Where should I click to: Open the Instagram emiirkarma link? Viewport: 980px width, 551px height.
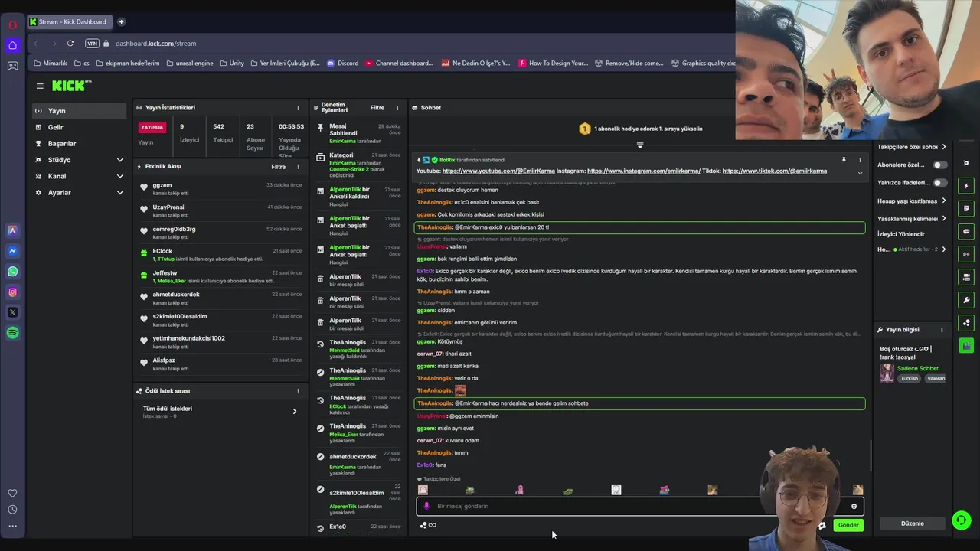[x=644, y=171]
